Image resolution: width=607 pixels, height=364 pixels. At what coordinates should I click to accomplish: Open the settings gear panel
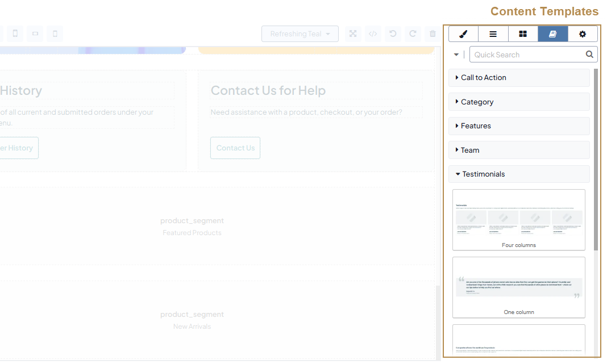(583, 34)
